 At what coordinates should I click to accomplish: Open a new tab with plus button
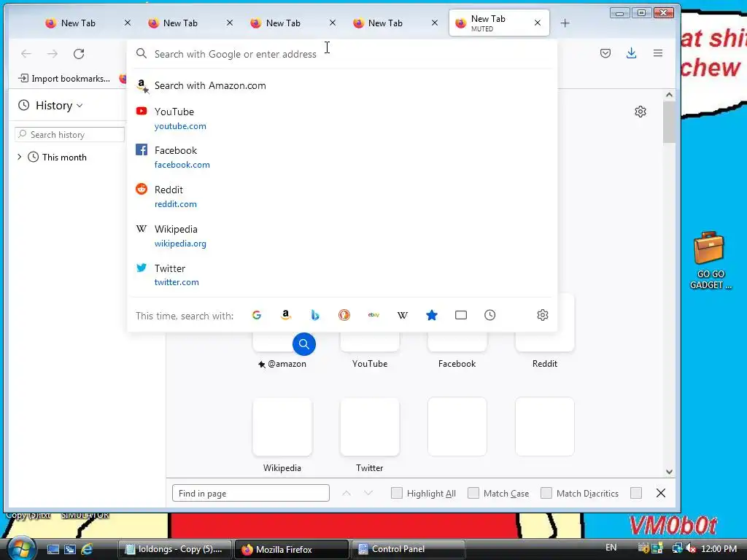pyautogui.click(x=565, y=23)
